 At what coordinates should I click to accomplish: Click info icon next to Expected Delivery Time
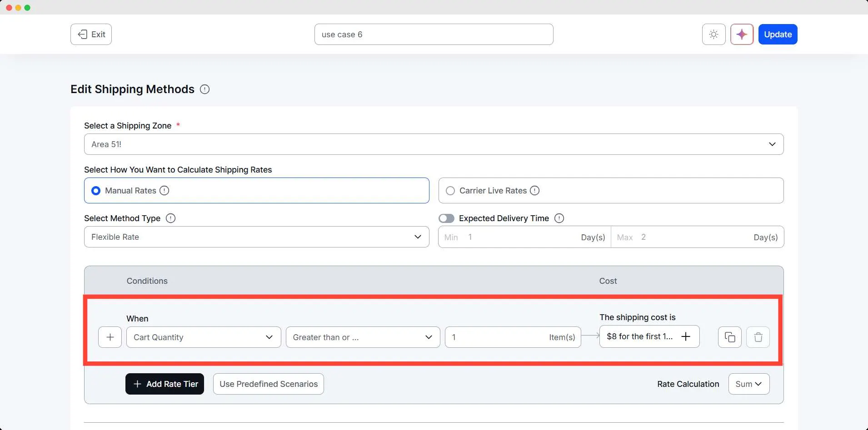(x=559, y=218)
